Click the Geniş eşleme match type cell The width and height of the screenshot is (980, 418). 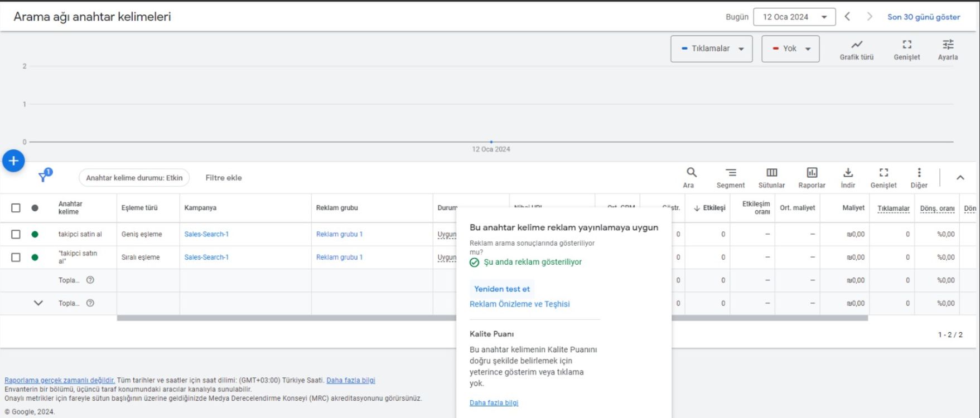click(142, 234)
